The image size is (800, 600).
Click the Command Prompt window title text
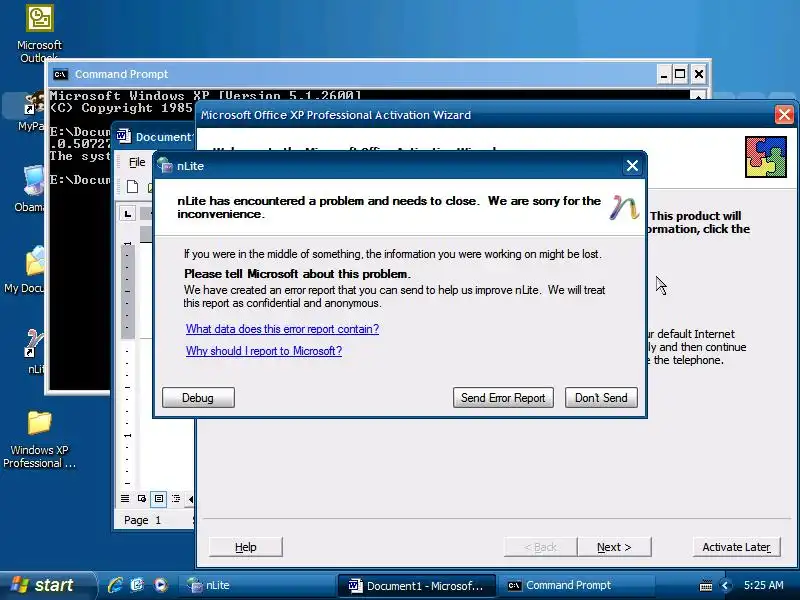tap(121, 74)
